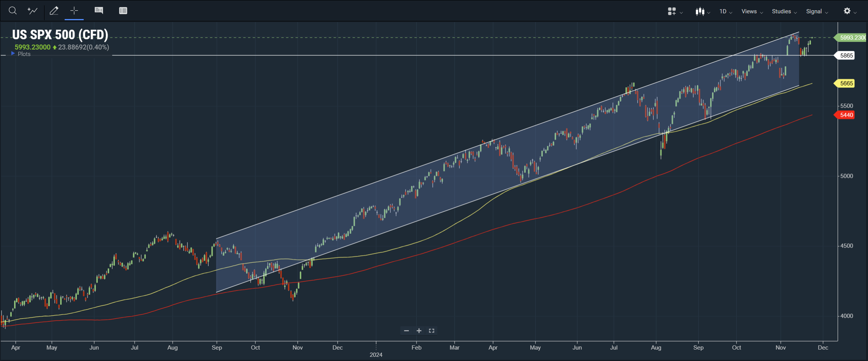Click the green 5993.23000 quote value
This screenshot has width=868, height=361.
[x=32, y=47]
